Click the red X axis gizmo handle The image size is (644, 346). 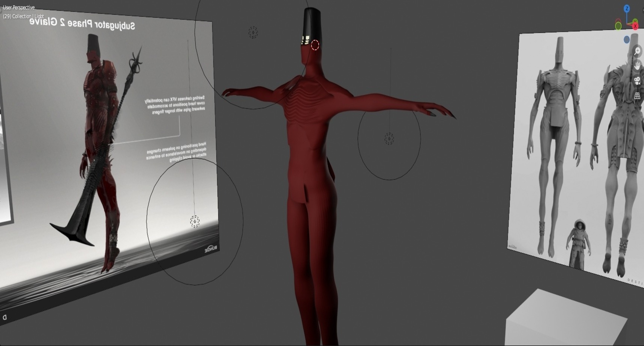pos(635,26)
